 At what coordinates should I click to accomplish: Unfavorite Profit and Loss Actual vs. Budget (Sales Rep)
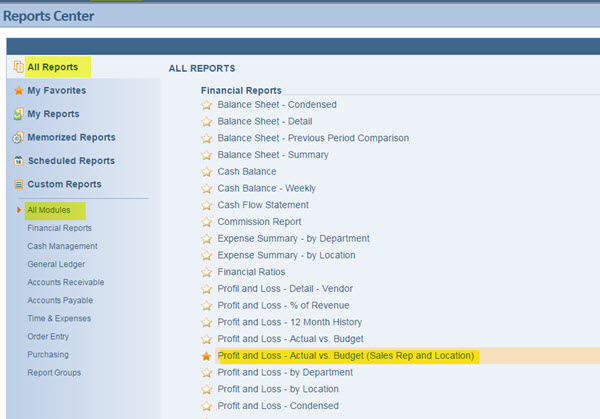pyautogui.click(x=207, y=356)
